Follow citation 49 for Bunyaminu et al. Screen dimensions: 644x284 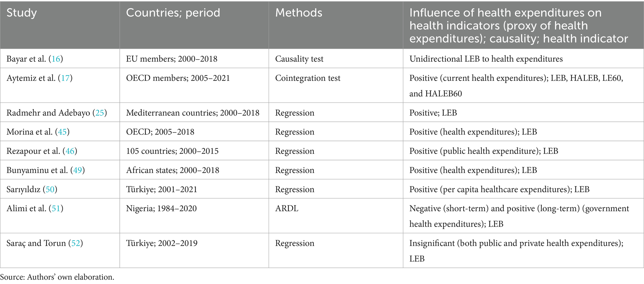pyautogui.click(x=78, y=170)
